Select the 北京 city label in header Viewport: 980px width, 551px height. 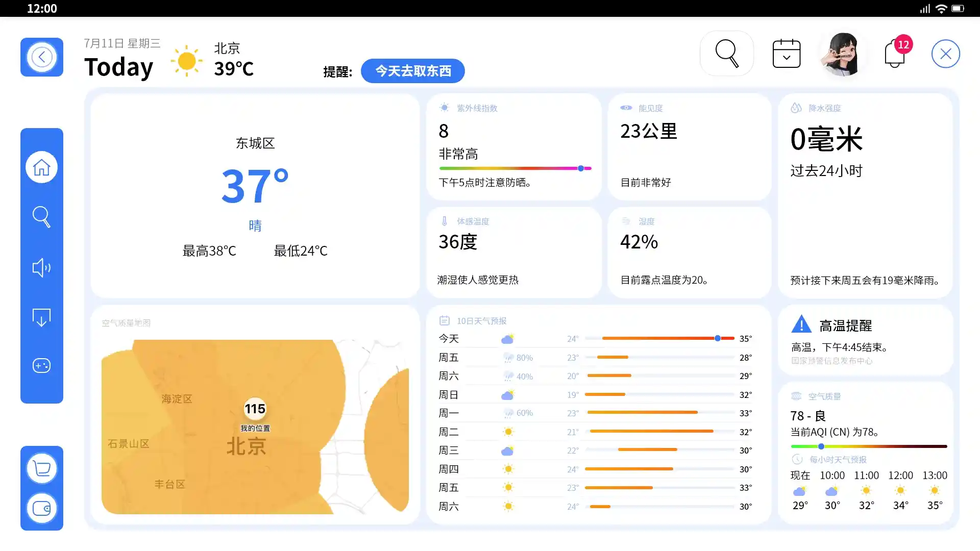227,48
